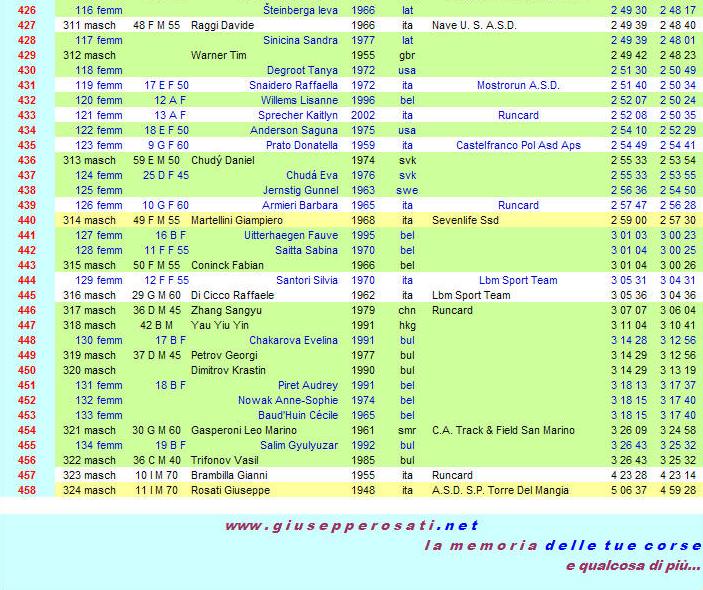Select the Warner Tim entry
The image size is (703, 590).
[x=220, y=55]
